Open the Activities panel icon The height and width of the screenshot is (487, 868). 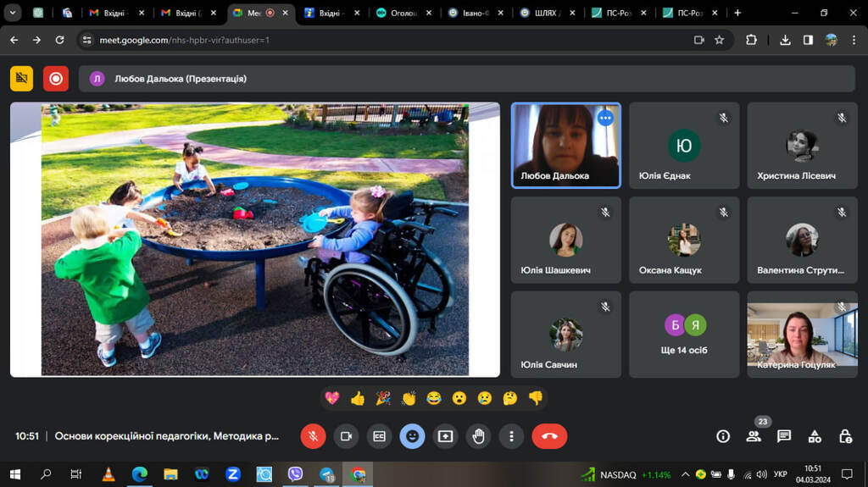click(x=815, y=436)
